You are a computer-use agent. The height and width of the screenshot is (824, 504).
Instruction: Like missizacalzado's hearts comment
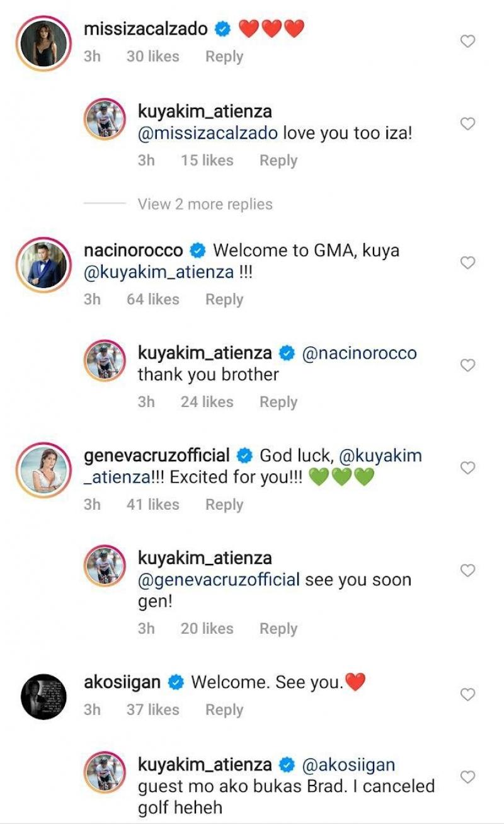467,42
